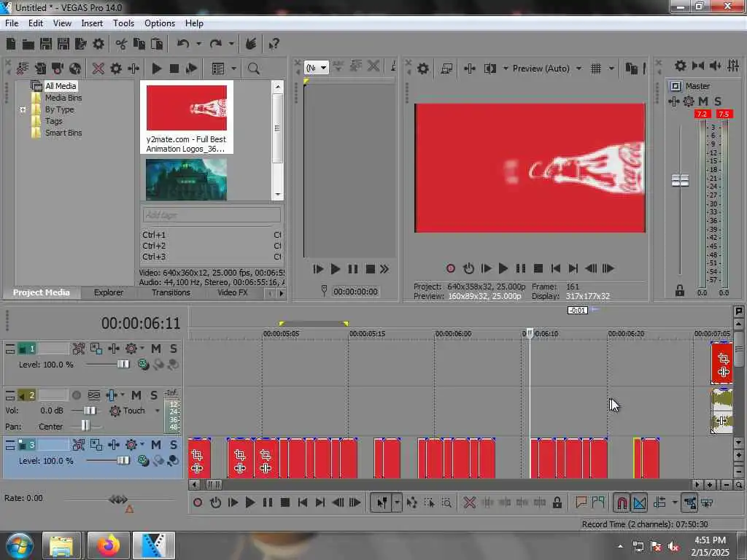Play from start in video preview
The image size is (747, 560).
pyautogui.click(x=486, y=268)
